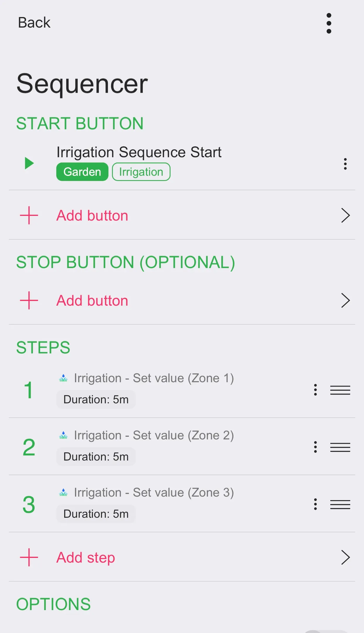Open the three-dot menu for step 1
364x633 pixels.
coord(315,390)
